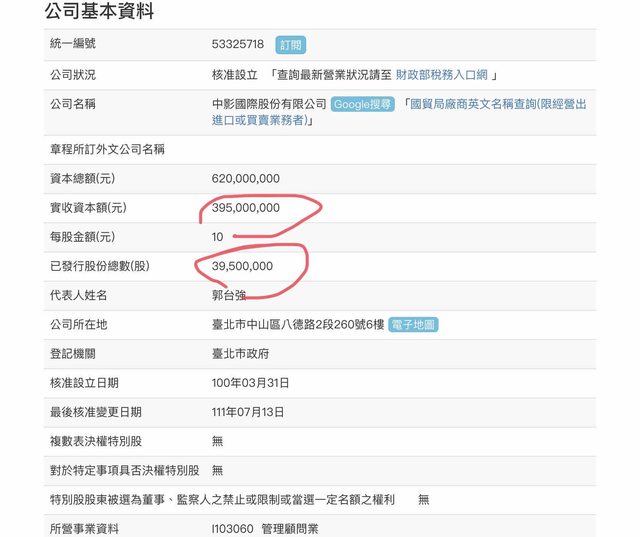Click the 每股金額 value 10
The height and width of the screenshot is (537, 640).
[x=218, y=237]
